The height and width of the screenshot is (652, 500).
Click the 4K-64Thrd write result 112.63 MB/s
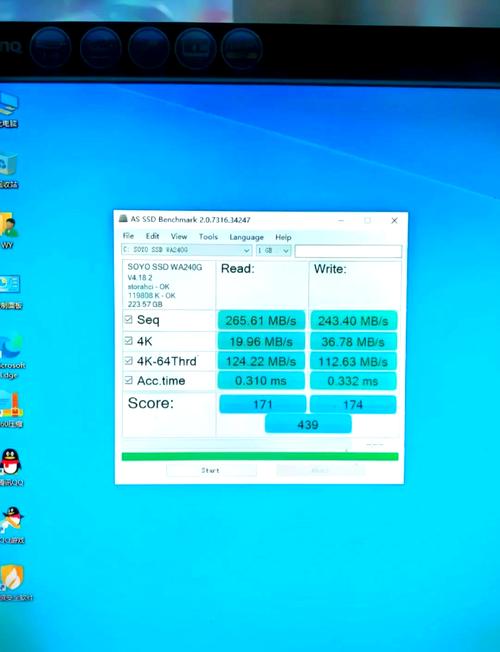click(353, 361)
